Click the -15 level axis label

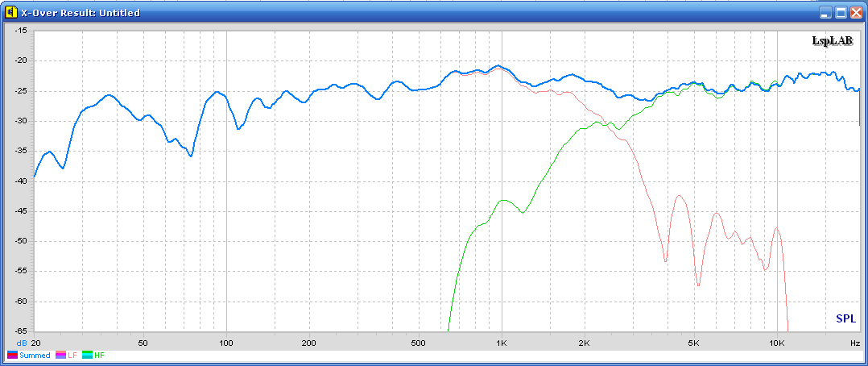(21, 31)
